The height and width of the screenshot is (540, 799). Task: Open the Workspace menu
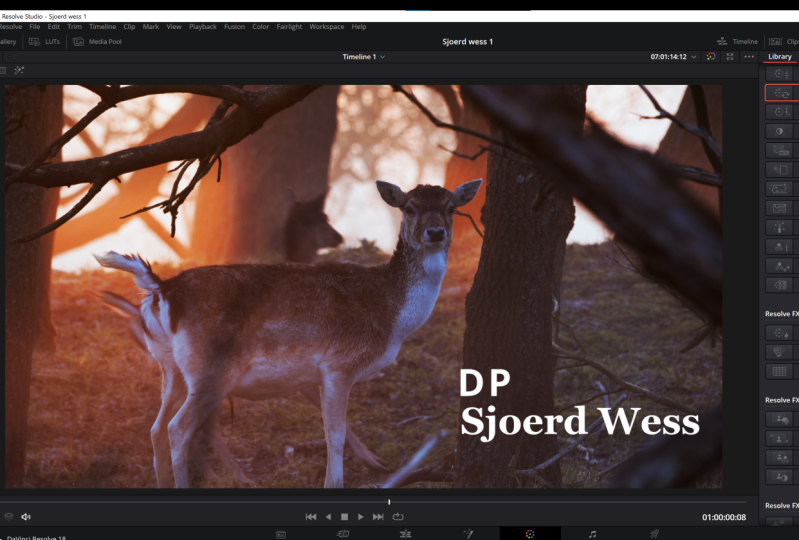point(327,26)
